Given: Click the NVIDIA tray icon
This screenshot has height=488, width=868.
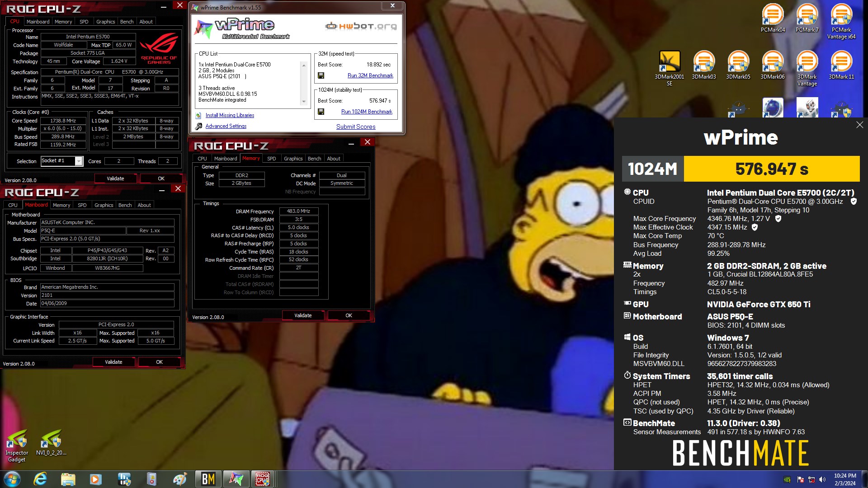Looking at the screenshot, I should pyautogui.click(x=787, y=479).
